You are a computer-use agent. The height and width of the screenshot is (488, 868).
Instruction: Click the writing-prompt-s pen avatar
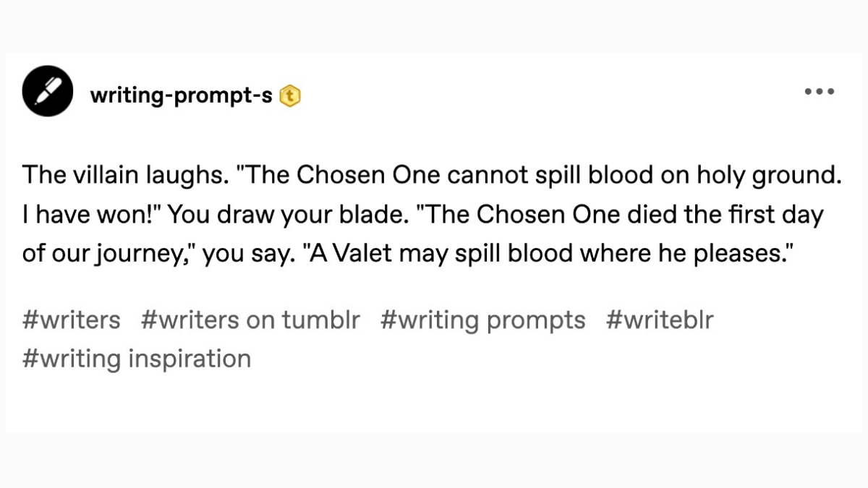pos(47,91)
